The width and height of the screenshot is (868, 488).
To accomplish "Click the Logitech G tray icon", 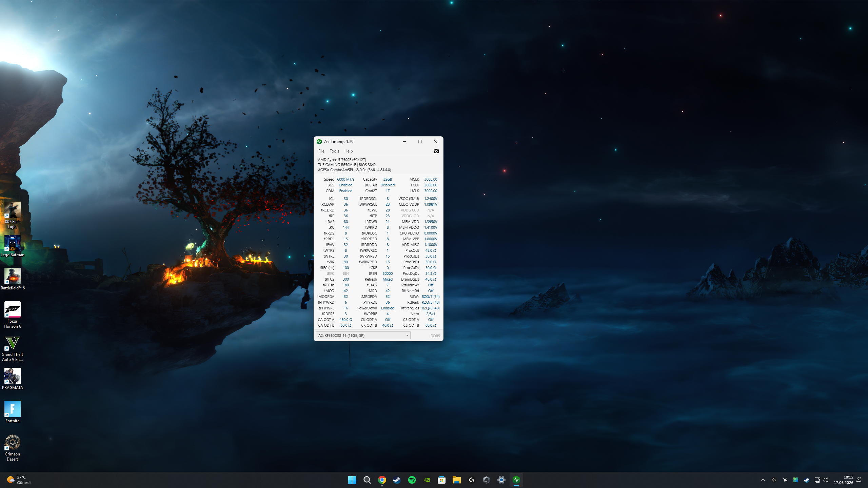I will pyautogui.click(x=774, y=480).
